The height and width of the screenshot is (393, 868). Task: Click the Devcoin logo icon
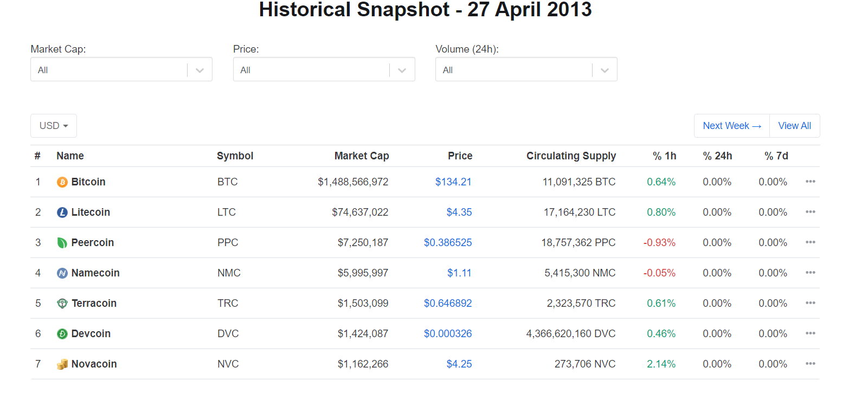(62, 334)
